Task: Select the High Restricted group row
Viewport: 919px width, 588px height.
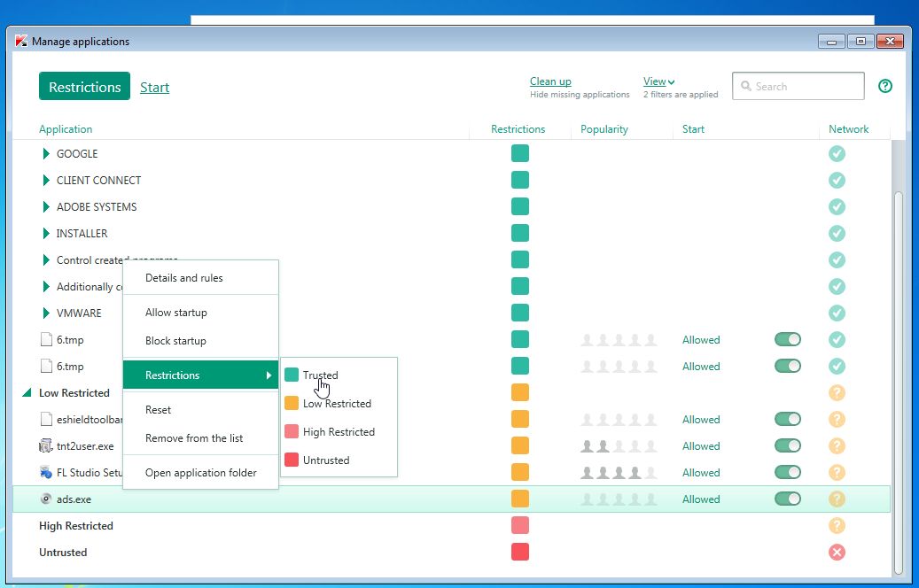Action: coord(451,525)
